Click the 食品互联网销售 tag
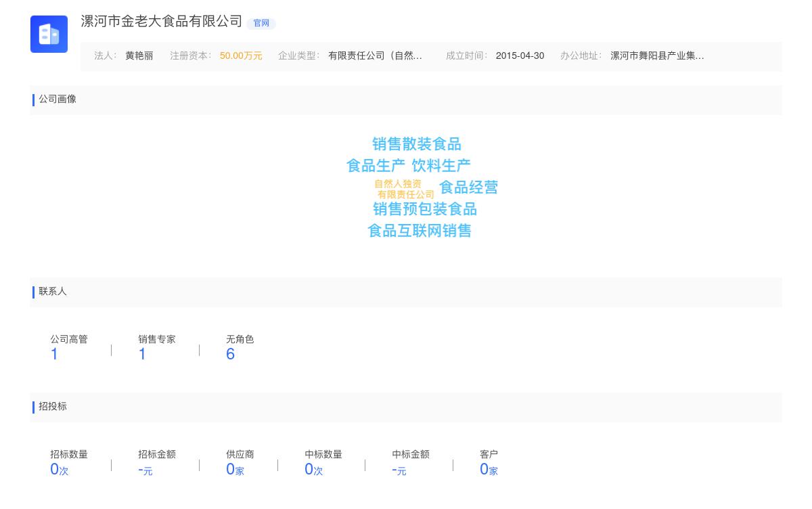This screenshot has width=812, height=509. tap(419, 231)
